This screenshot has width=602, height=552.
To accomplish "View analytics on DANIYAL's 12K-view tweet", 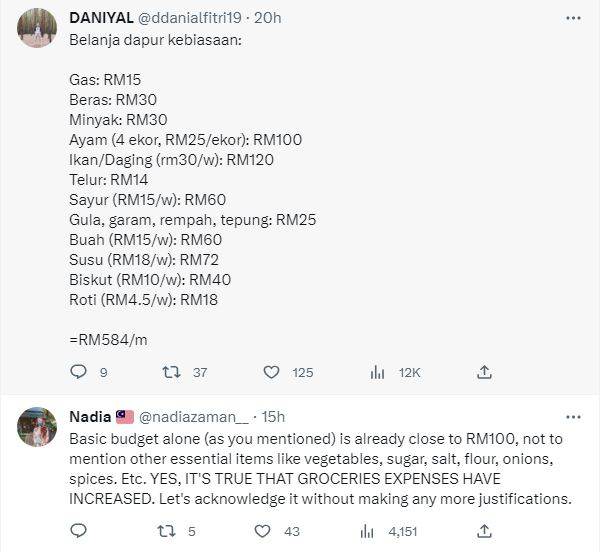I will click(x=377, y=372).
